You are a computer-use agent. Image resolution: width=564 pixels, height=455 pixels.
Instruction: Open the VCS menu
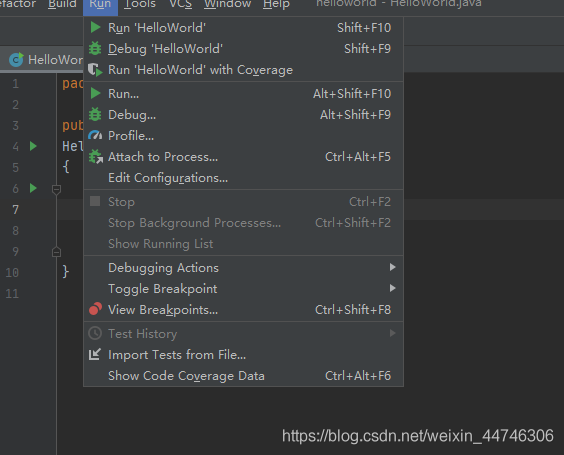pyautogui.click(x=181, y=4)
